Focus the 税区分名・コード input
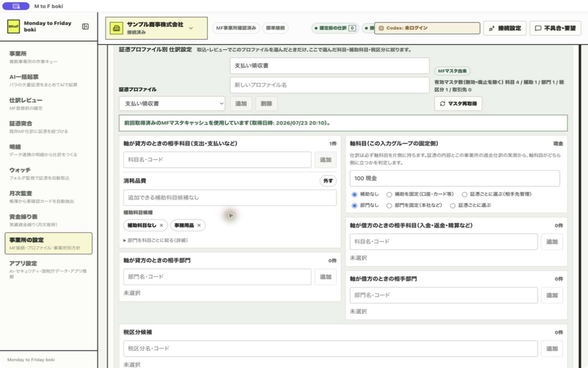 click(x=330, y=349)
